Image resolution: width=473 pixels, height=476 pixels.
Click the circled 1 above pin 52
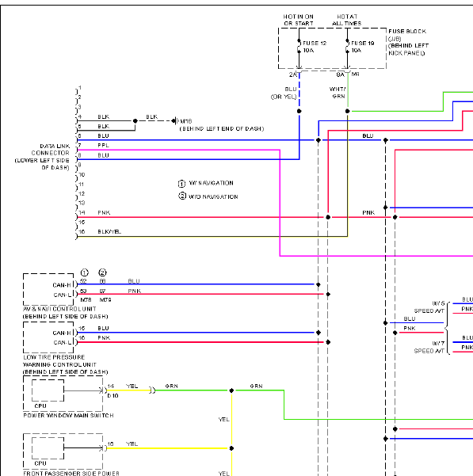[85, 272]
